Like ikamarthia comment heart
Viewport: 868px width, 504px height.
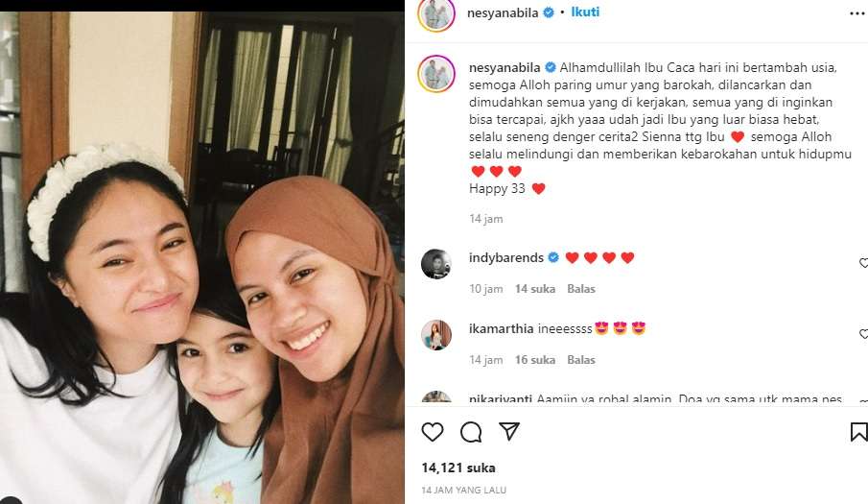click(863, 334)
